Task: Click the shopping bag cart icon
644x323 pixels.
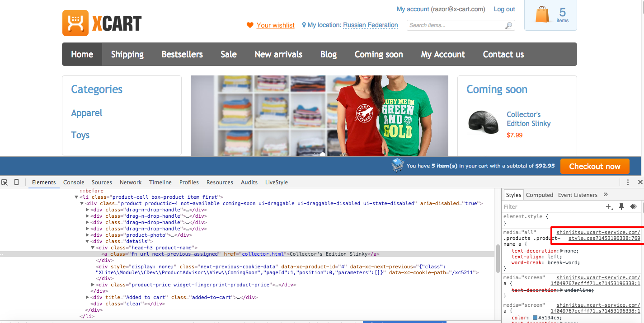Action: point(542,15)
